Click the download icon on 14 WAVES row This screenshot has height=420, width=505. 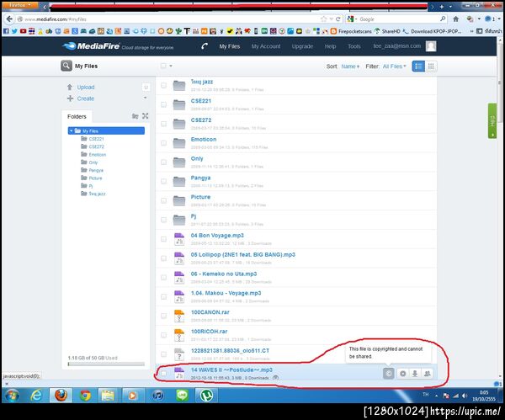coord(415,374)
